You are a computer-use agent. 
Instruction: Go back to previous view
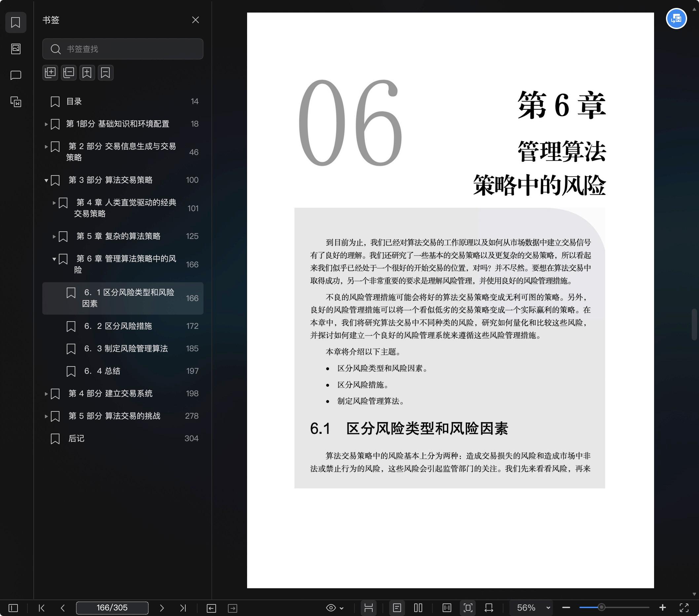(x=211, y=608)
